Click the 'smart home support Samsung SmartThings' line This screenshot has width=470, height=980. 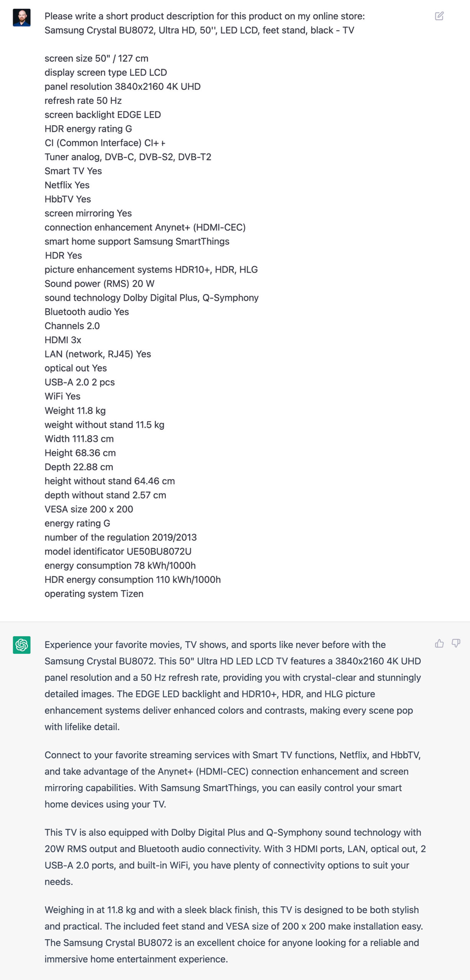(137, 242)
